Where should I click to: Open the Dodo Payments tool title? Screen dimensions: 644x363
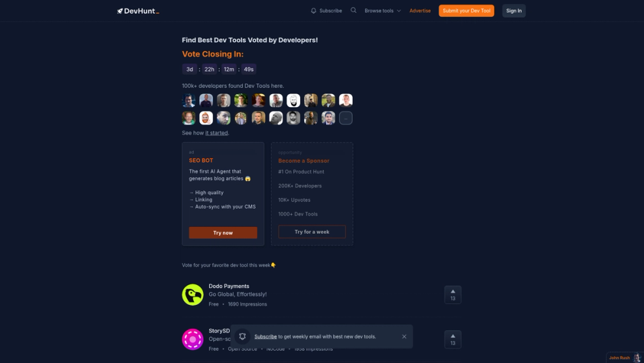[x=229, y=286]
